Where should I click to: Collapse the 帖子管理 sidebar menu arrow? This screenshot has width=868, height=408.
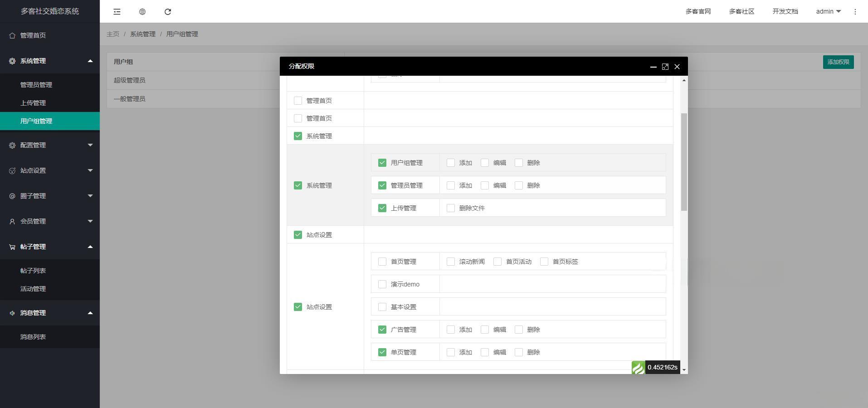90,247
